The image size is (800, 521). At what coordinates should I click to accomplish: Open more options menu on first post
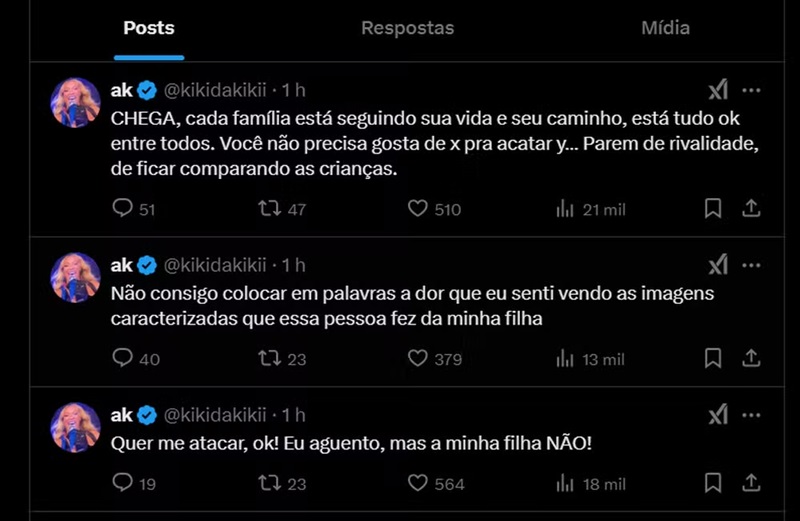[752, 91]
